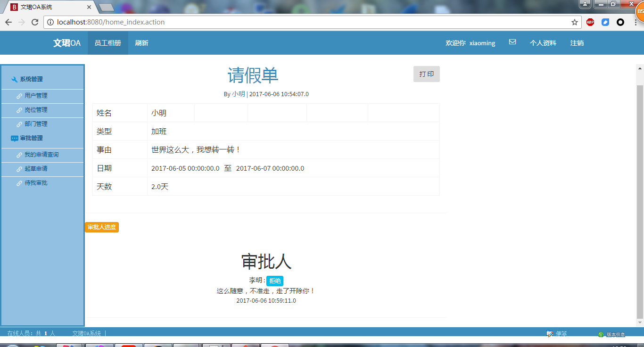Click the link icon next to 岗位管理
The width and height of the screenshot is (644, 347).
point(19,110)
